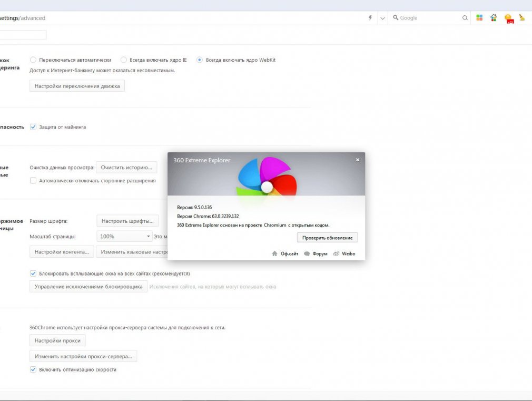Click the Google search field
Image resolution: width=532 pixels, height=401 pixels.
coord(429,18)
